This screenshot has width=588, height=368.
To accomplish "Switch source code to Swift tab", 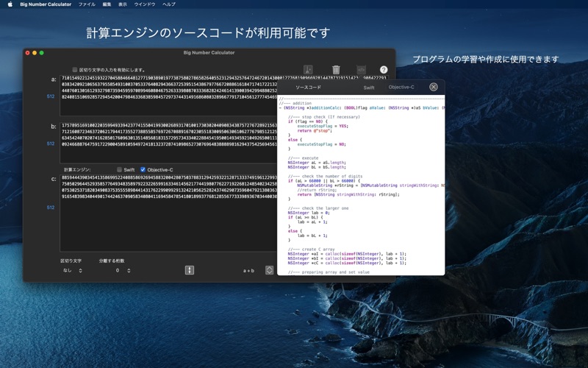I will click(369, 88).
